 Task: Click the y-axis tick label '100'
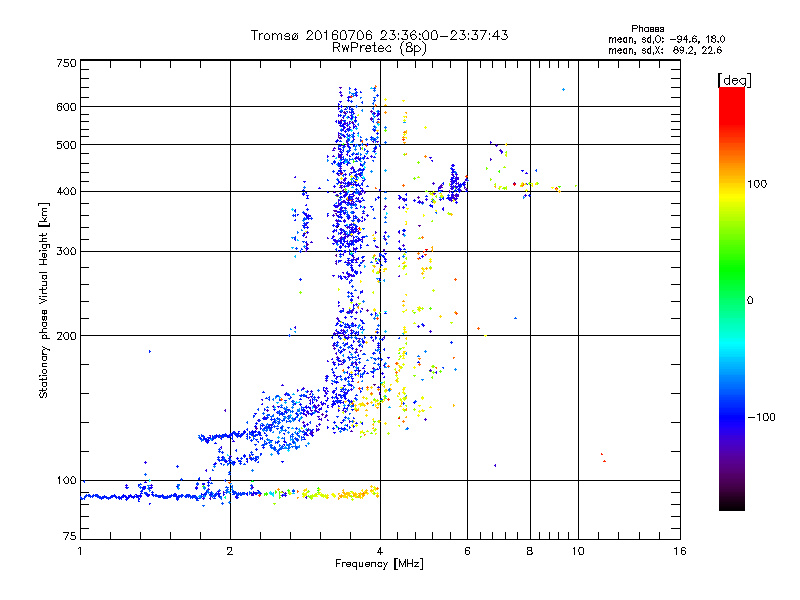[66, 480]
